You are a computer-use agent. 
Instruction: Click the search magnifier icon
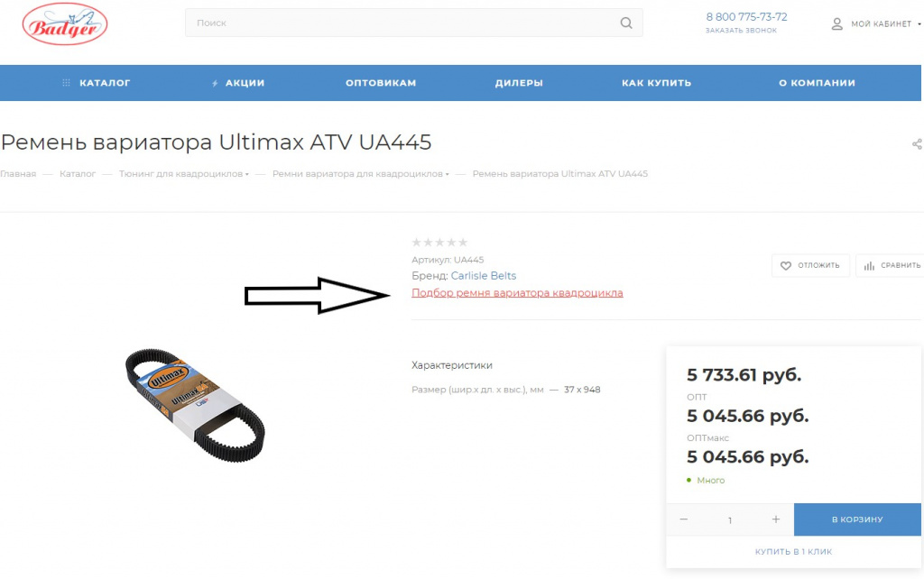(x=626, y=23)
